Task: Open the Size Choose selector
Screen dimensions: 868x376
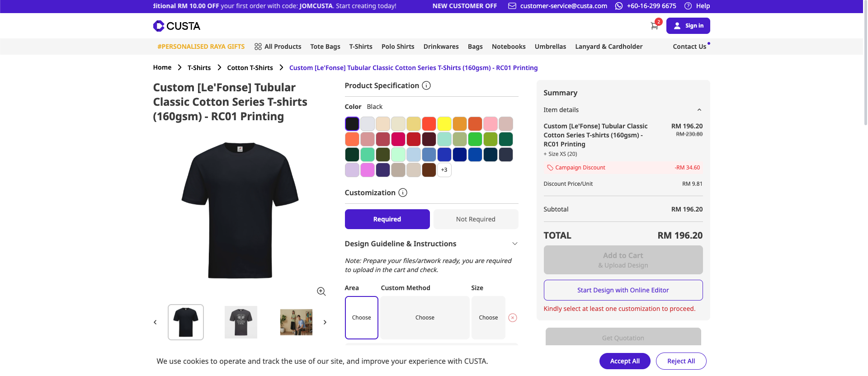Action: (488, 318)
